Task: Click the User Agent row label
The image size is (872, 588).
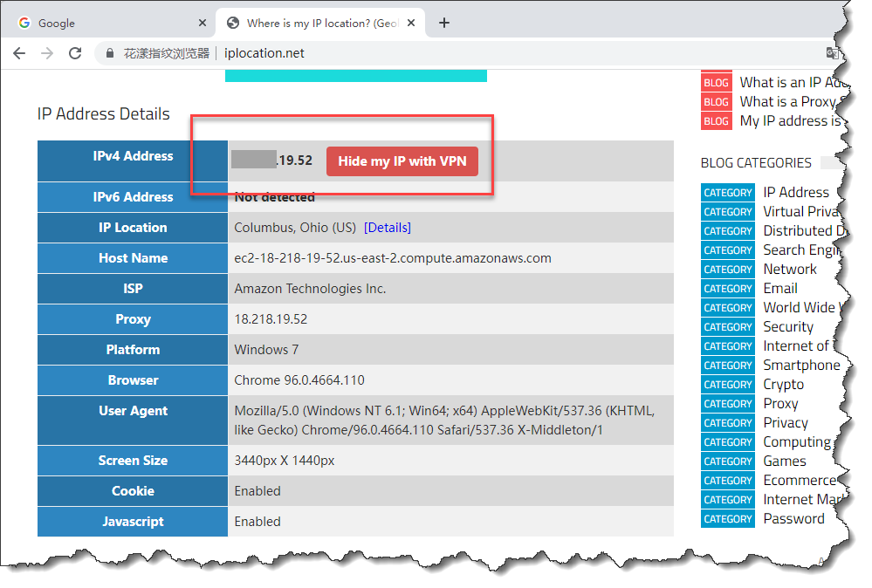Action: pos(133,411)
